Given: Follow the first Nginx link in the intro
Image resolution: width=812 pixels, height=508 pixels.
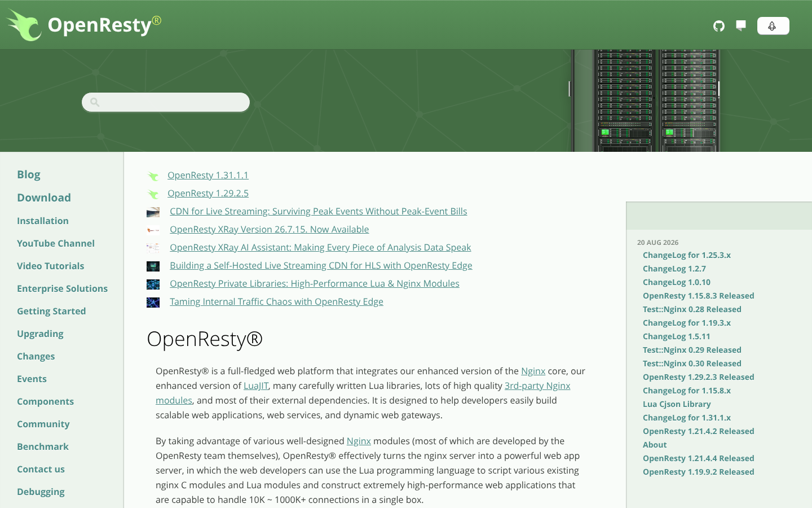Looking at the screenshot, I should tap(533, 371).
